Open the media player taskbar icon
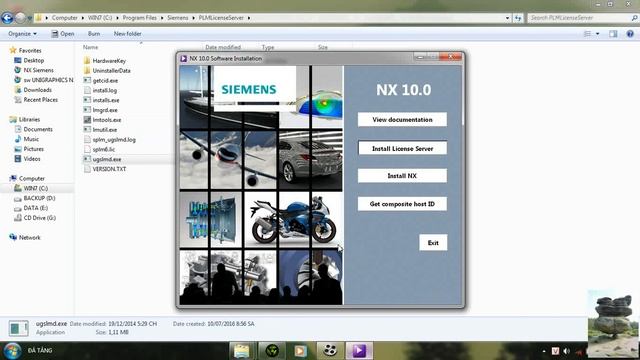640x360 pixels. tap(301, 351)
